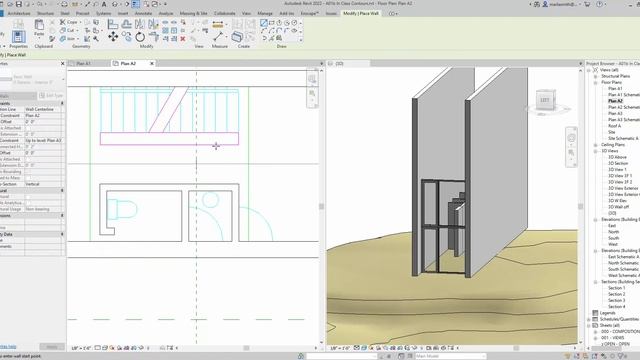640x360 pixels.
Task: Click the steering wheel in 3D navigation bar
Action: click(x=571, y=138)
